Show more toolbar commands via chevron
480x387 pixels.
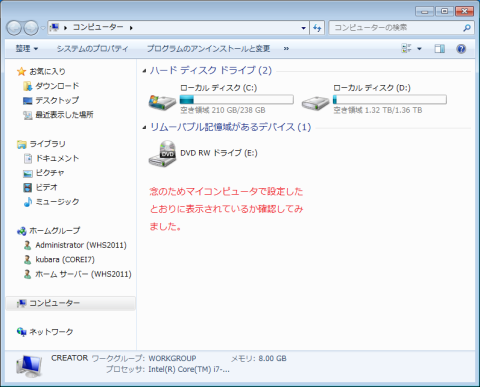tap(286, 49)
